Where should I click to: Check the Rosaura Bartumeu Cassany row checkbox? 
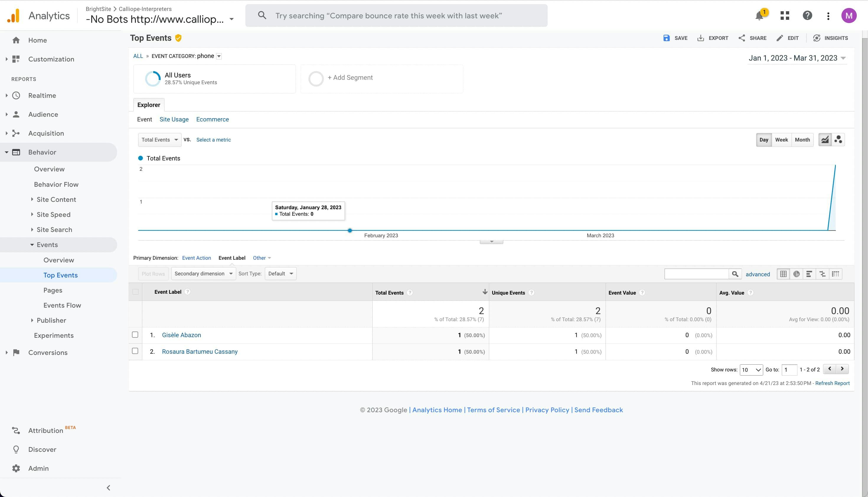(x=135, y=351)
